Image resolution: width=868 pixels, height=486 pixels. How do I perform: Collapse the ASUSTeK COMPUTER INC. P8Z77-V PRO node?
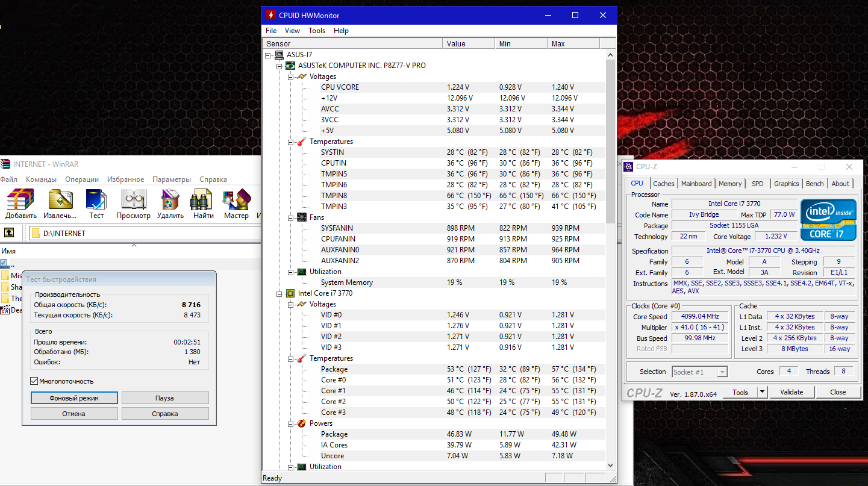pos(279,66)
